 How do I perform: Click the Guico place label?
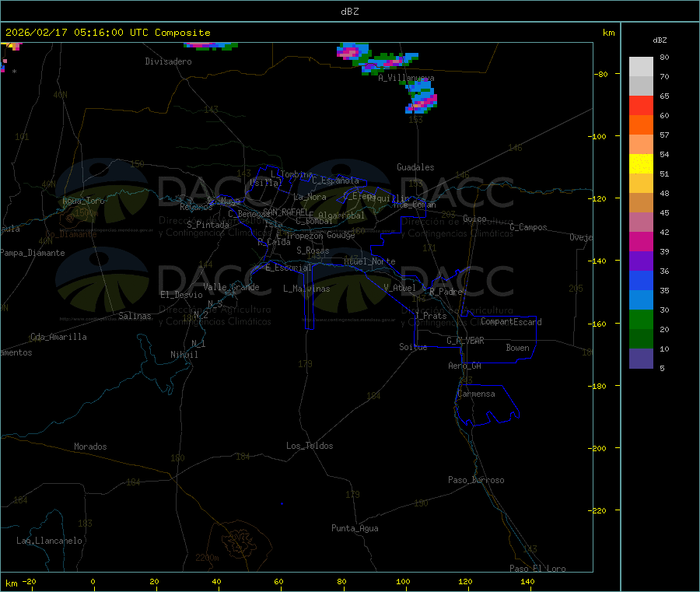tap(474, 219)
